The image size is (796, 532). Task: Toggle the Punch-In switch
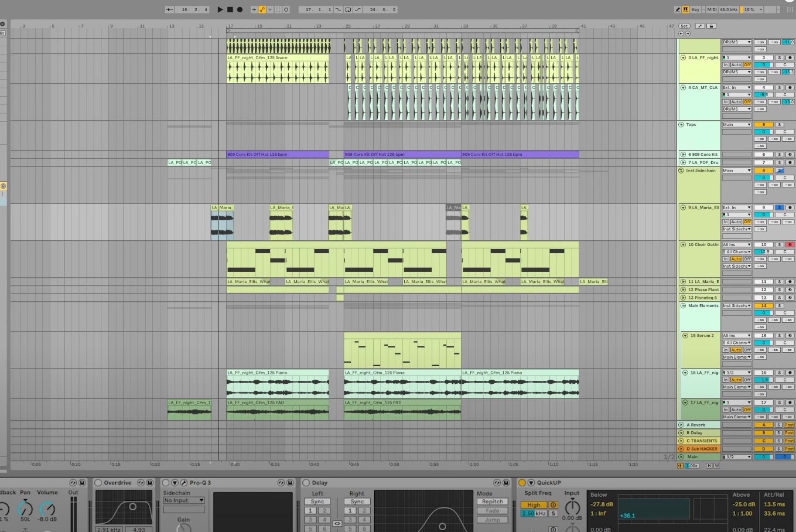pos(339,9)
